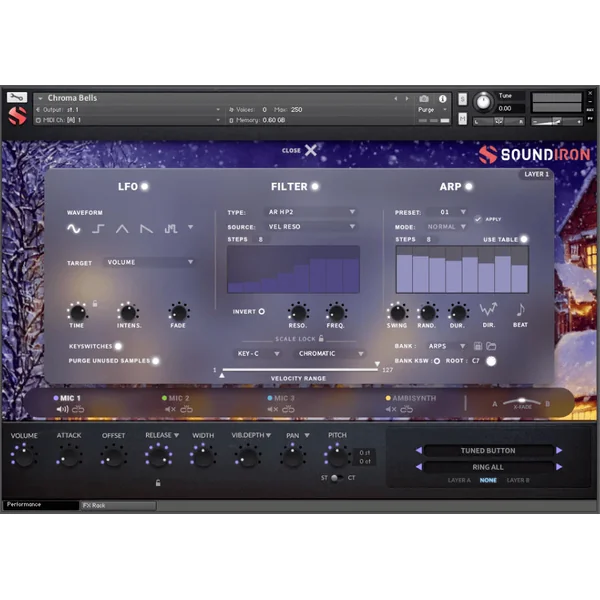Image resolution: width=600 pixels, height=600 pixels.
Task: Open the Key - C dropdown
Action: click(x=258, y=354)
